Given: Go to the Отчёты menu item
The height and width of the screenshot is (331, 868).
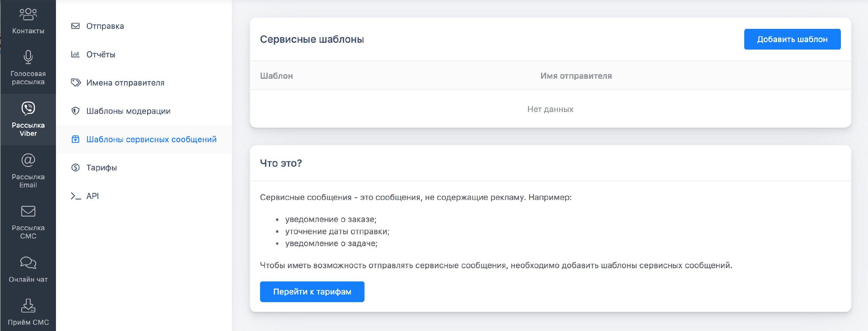Looking at the screenshot, I should 101,54.
